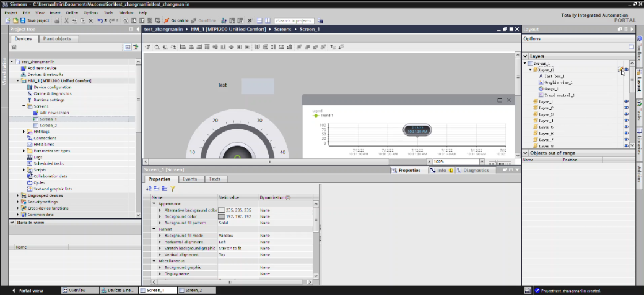The width and height of the screenshot is (644, 295).
Task: Click the pencil active-layer icon of Layer_0
Action: click(620, 70)
